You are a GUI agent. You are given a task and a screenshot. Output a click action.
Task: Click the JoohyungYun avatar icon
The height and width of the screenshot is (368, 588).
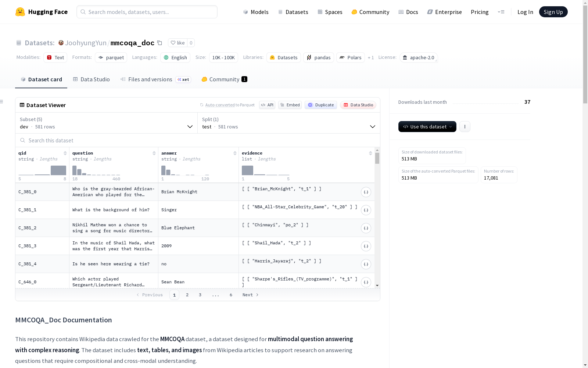[x=61, y=43]
